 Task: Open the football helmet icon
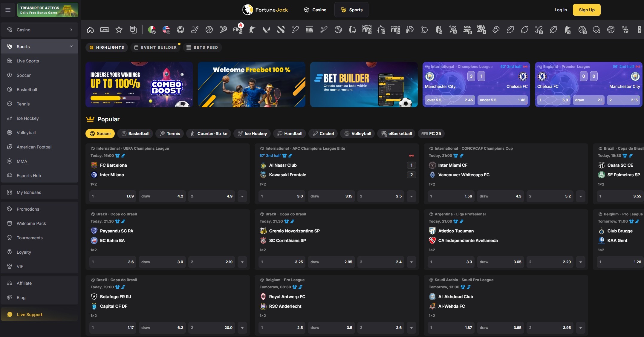pos(596,30)
